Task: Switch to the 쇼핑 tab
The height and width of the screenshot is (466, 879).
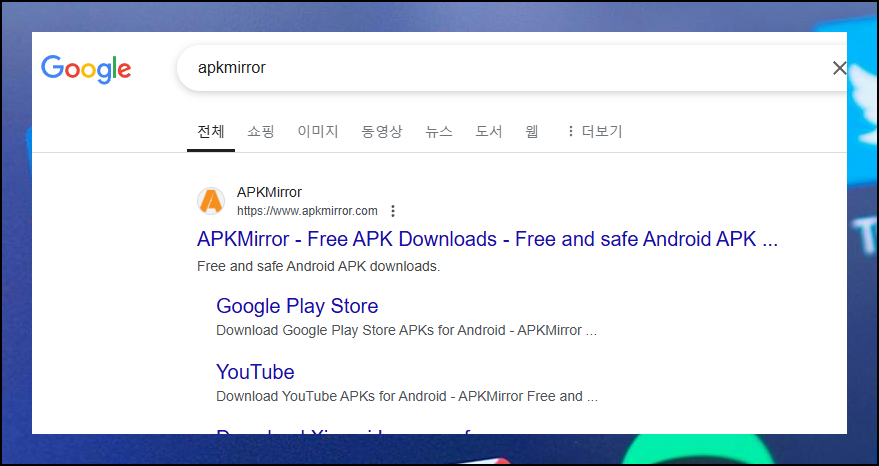Action: click(261, 132)
